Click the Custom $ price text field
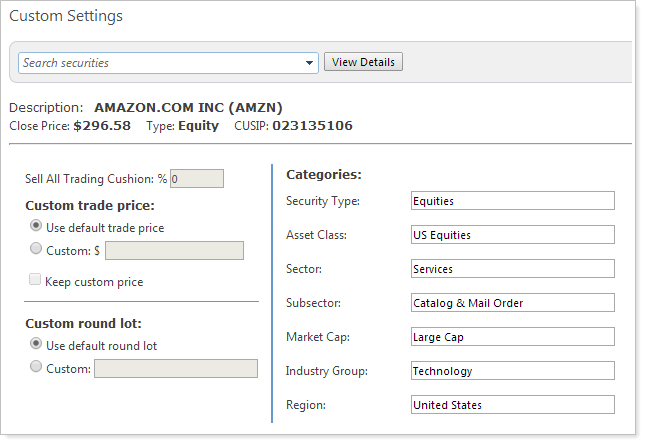 pyautogui.click(x=174, y=251)
